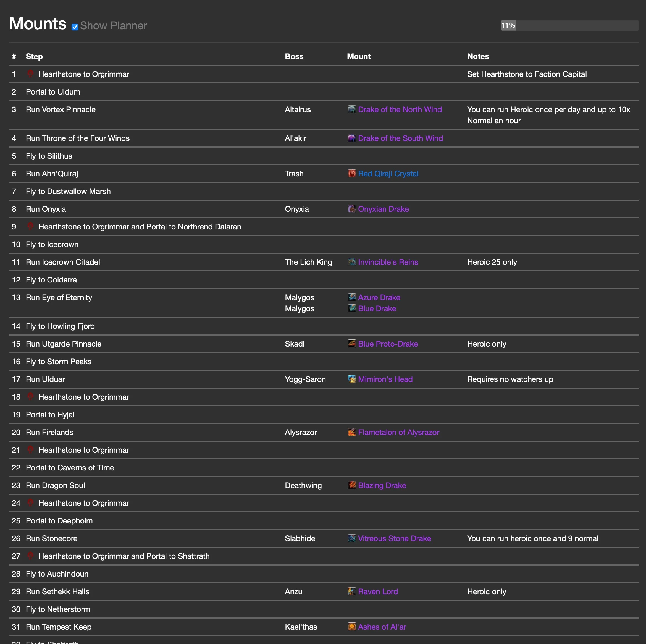Click the Boss column header
This screenshot has height=644, width=646.
(x=294, y=57)
